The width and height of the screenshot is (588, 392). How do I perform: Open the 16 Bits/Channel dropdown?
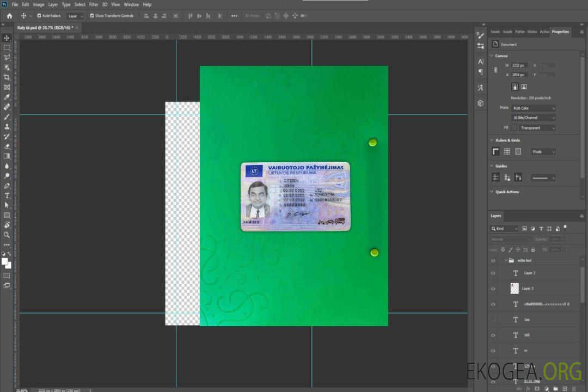pyautogui.click(x=534, y=118)
